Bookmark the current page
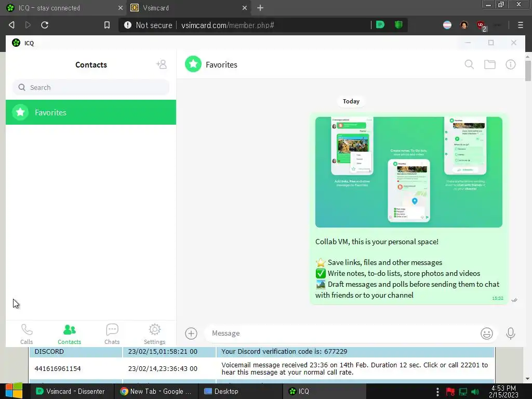532x399 pixels. tap(107, 25)
